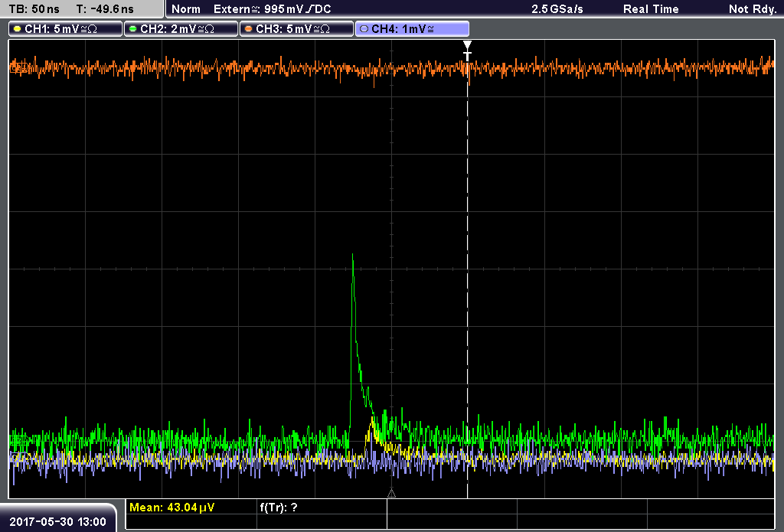Select the CH3 5 mV channel tab

[x=296, y=29]
